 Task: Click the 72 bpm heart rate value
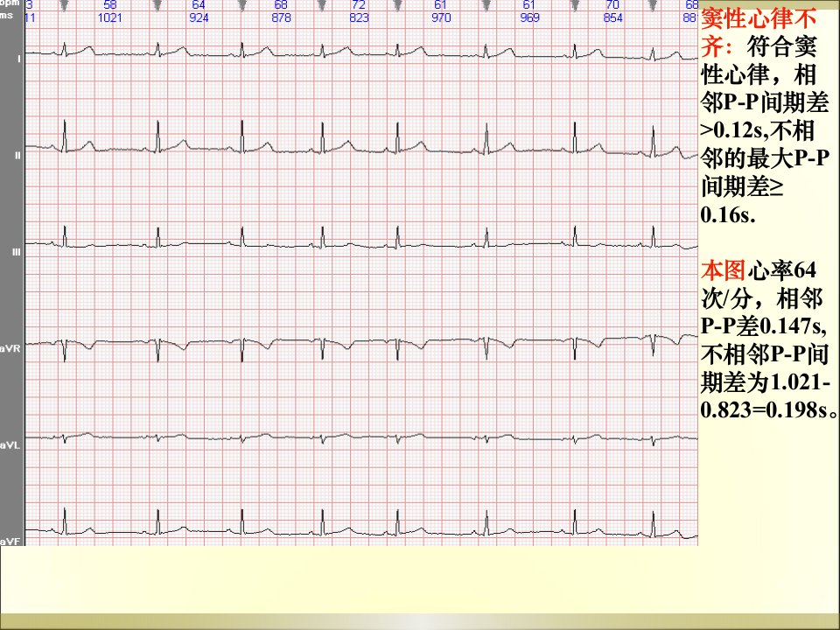[x=359, y=5]
